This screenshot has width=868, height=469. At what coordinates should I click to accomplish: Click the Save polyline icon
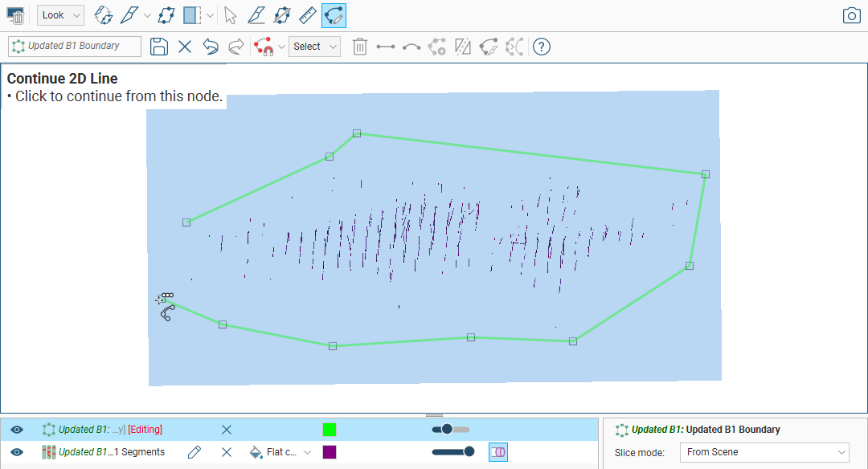tap(159, 47)
